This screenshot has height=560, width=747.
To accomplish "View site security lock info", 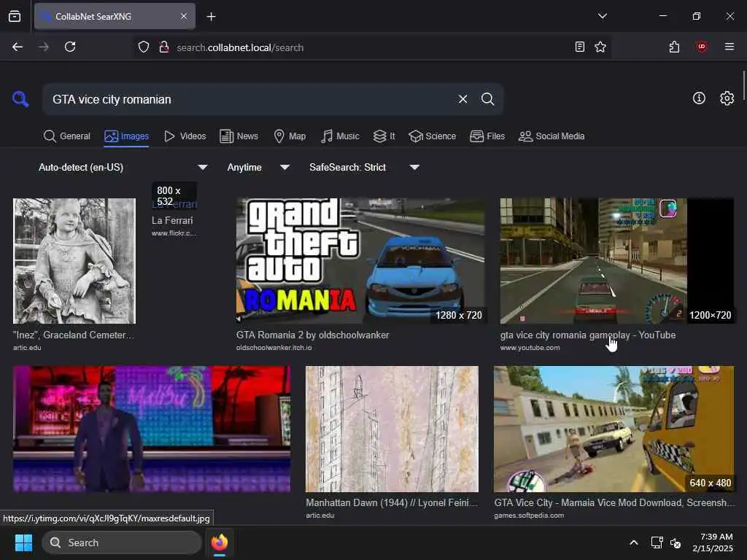I will (x=164, y=47).
